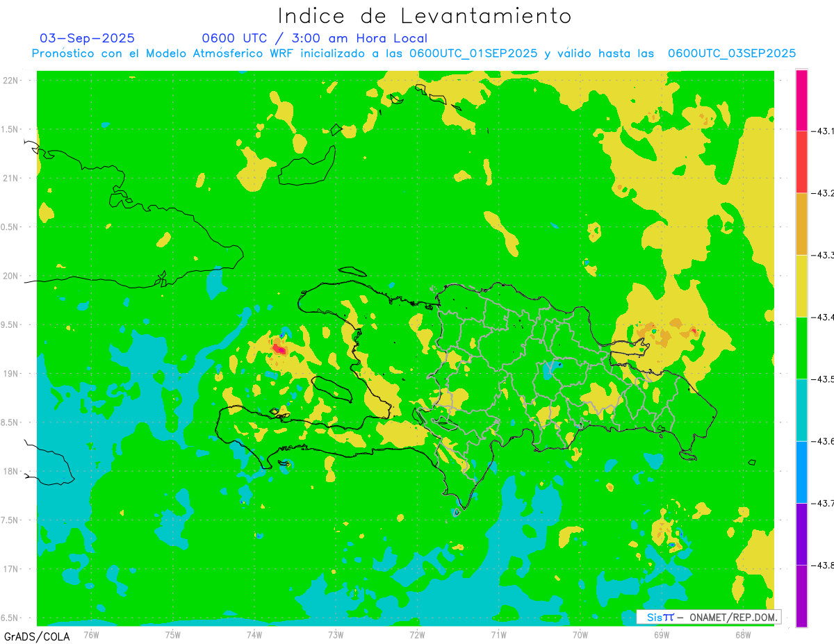Click the red color bar segment
Screen dimensions: 834x644
tap(801, 162)
